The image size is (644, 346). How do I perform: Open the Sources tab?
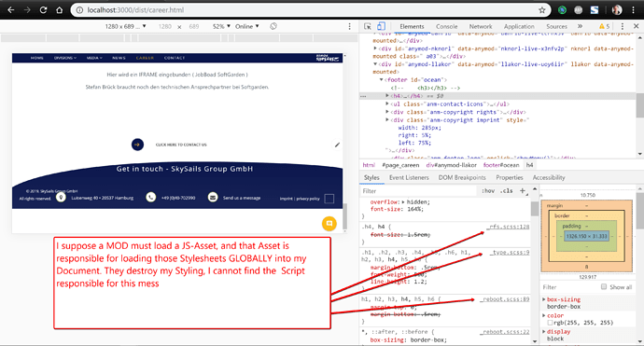(x=556, y=26)
